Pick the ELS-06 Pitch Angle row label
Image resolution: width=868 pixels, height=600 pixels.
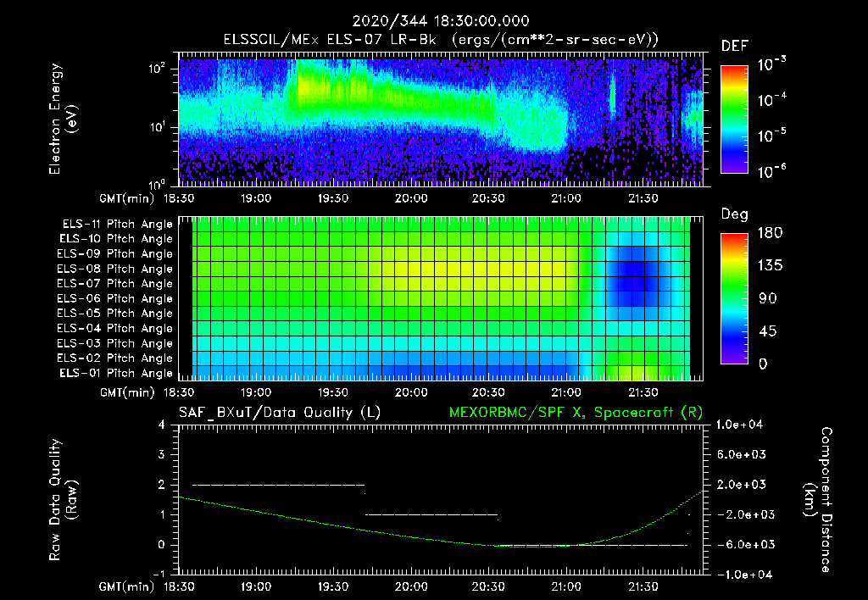(114, 299)
